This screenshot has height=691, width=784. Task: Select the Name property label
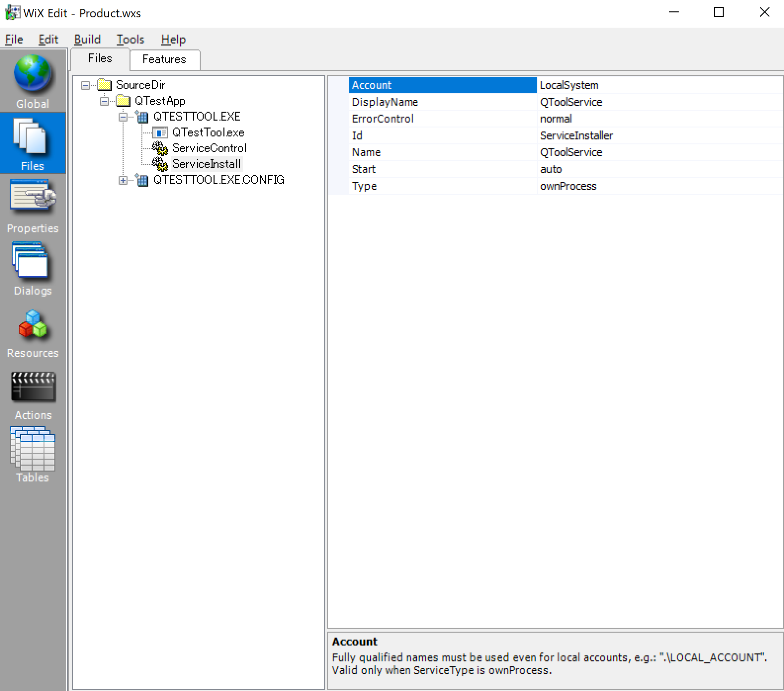coord(366,152)
